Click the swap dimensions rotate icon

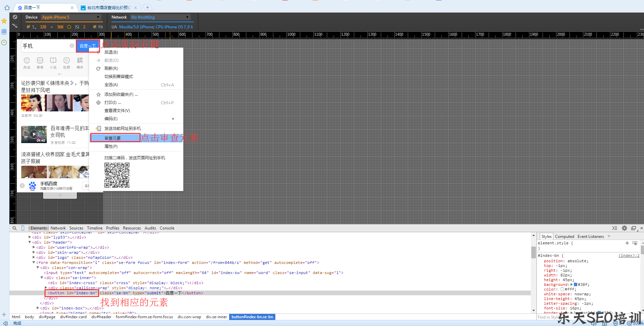coord(69,27)
